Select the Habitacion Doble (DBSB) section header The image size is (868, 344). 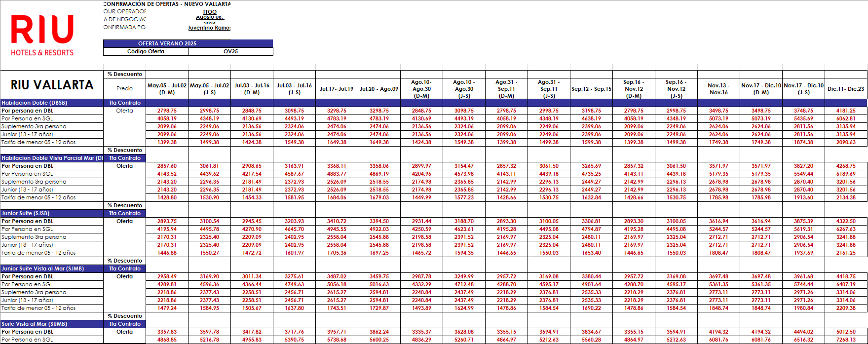coord(52,103)
